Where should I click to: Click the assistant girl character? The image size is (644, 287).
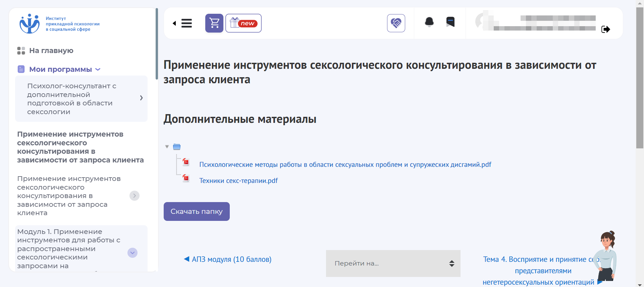click(605, 256)
